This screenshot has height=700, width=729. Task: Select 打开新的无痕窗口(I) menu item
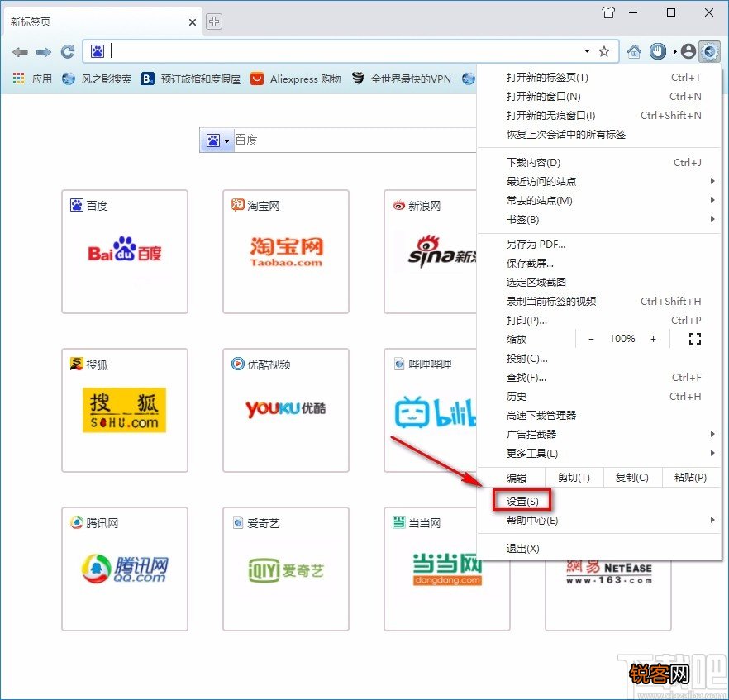600,116
